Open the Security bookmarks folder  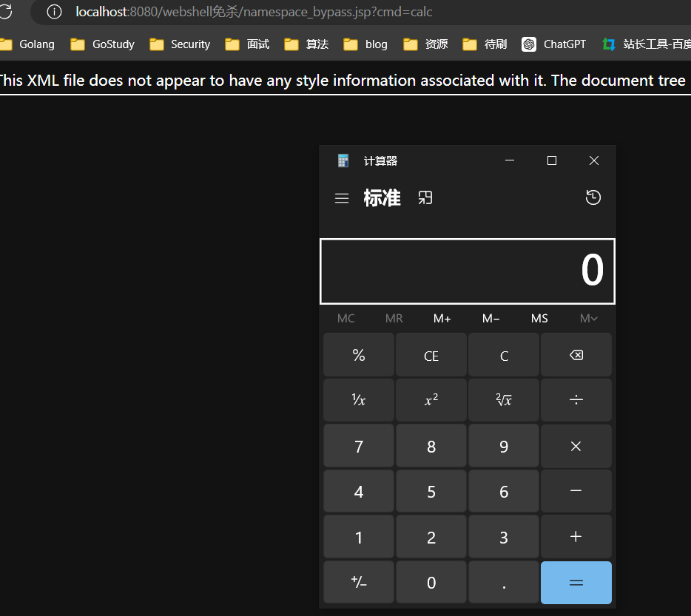tap(181, 44)
